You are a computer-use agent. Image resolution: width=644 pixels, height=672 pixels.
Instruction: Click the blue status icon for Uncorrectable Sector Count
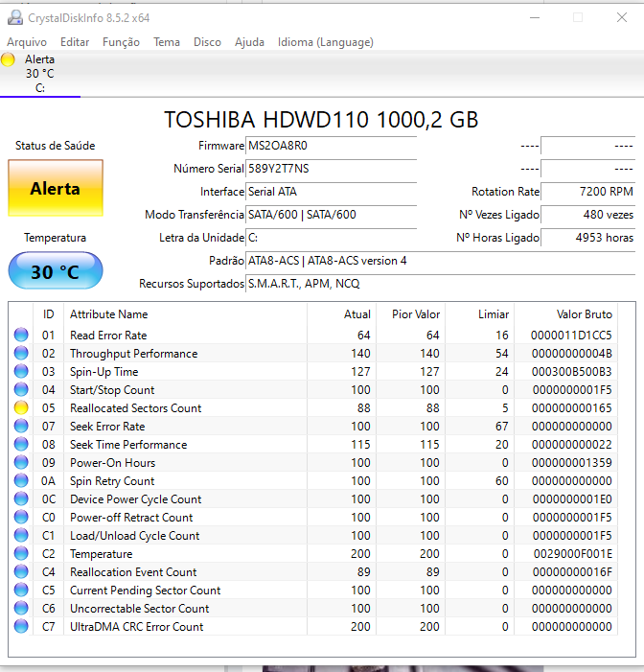click(x=21, y=608)
